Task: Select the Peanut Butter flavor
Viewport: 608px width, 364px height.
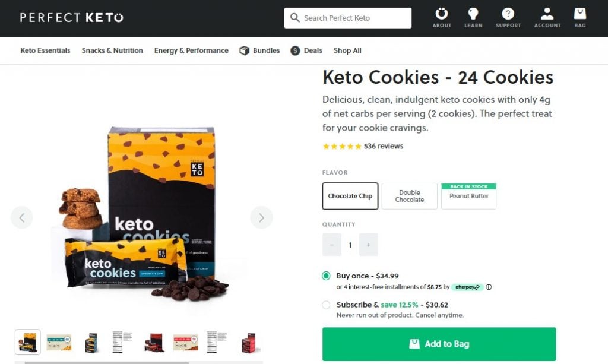Action: [x=468, y=195]
